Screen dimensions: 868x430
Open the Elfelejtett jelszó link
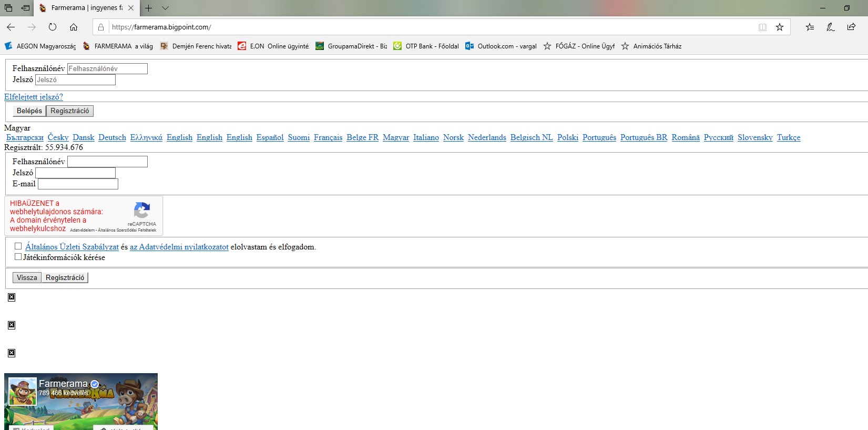click(x=34, y=97)
